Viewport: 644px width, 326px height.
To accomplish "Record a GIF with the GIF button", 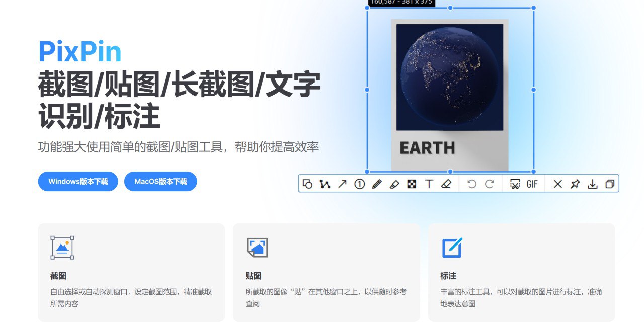I will coord(532,184).
